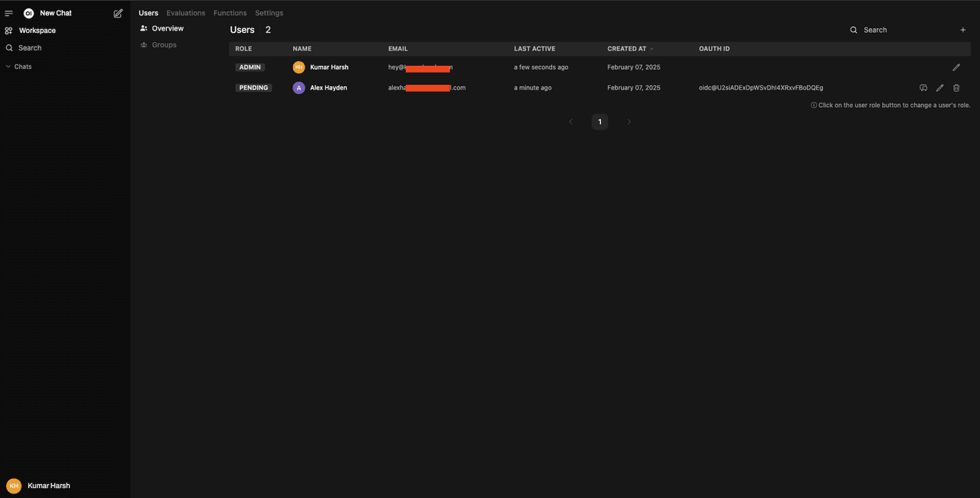Go to page 1 in pagination
The width and height of the screenshot is (980, 498).
click(x=599, y=121)
